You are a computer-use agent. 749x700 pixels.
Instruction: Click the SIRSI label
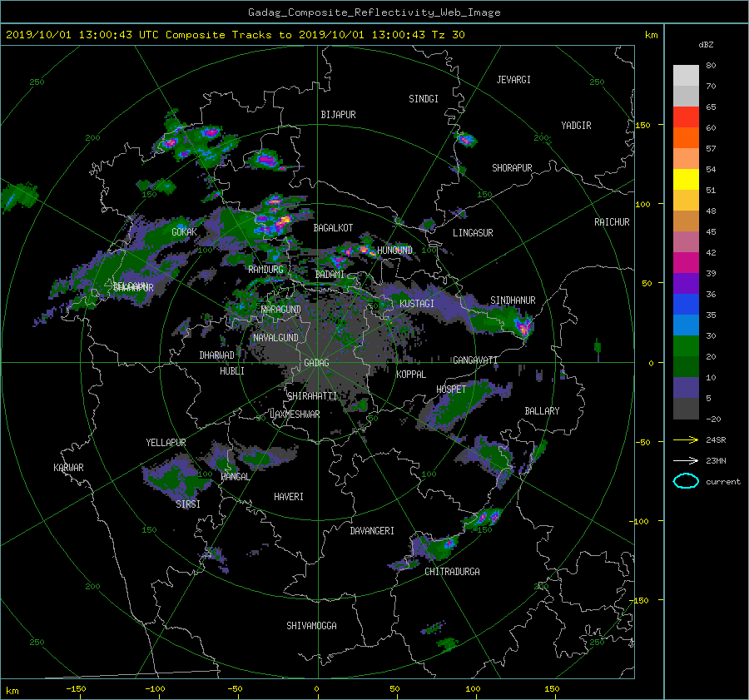point(188,504)
